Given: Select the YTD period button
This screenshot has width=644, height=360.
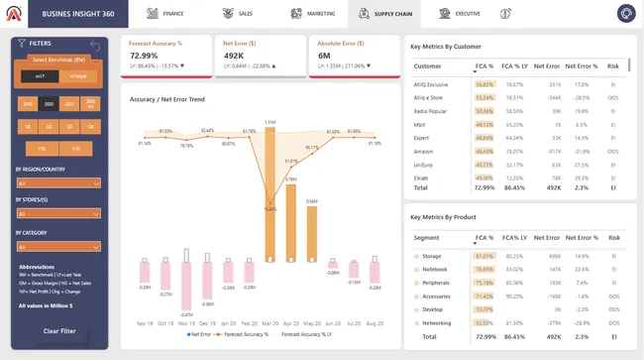Looking at the screenshot, I should [x=42, y=149].
